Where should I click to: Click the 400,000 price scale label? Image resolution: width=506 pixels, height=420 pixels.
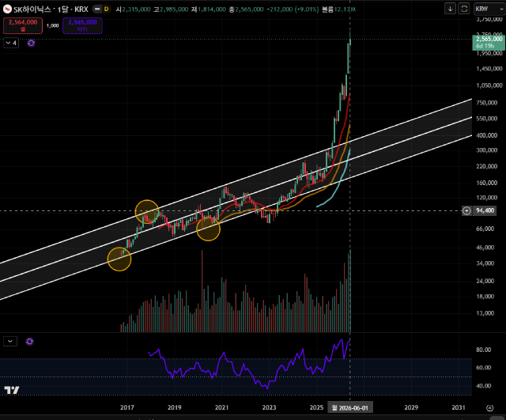tap(487, 135)
